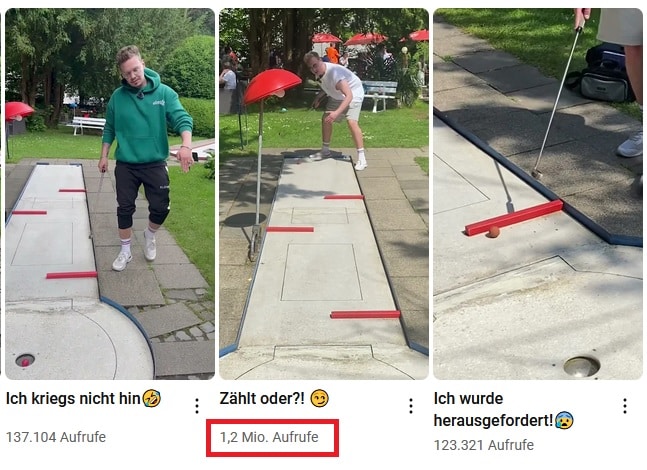Click the title 'Ich kriegs nicht hin'

coord(73,399)
